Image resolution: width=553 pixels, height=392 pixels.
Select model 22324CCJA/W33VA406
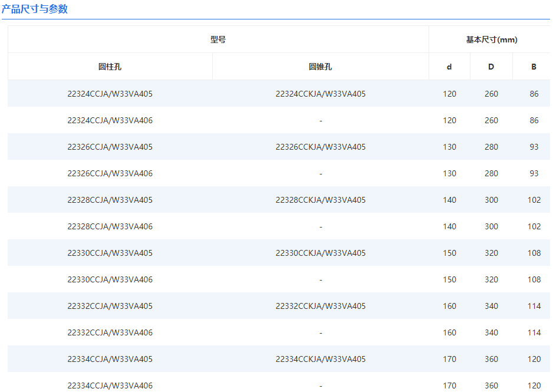(110, 120)
